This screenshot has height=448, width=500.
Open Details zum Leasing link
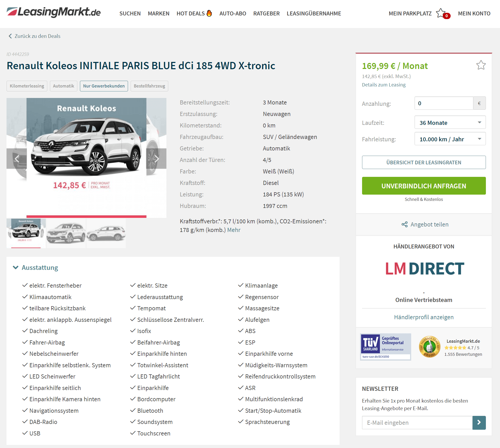[384, 85]
